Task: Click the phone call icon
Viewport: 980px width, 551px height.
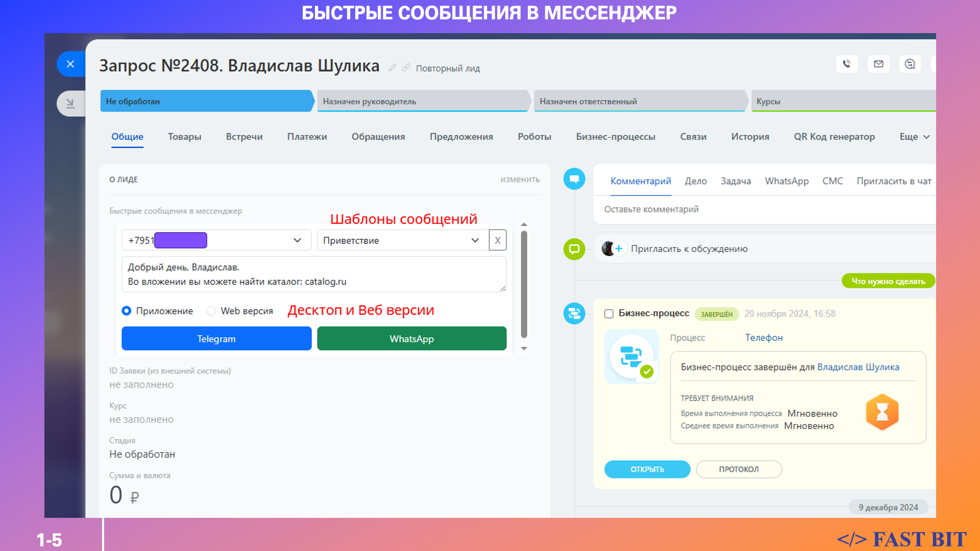Action: click(847, 64)
